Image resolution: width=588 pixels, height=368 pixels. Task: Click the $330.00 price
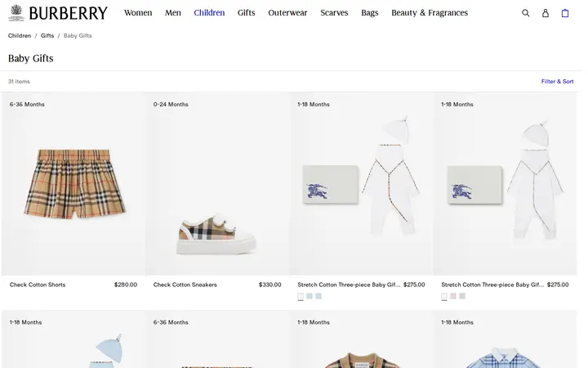pyautogui.click(x=269, y=285)
